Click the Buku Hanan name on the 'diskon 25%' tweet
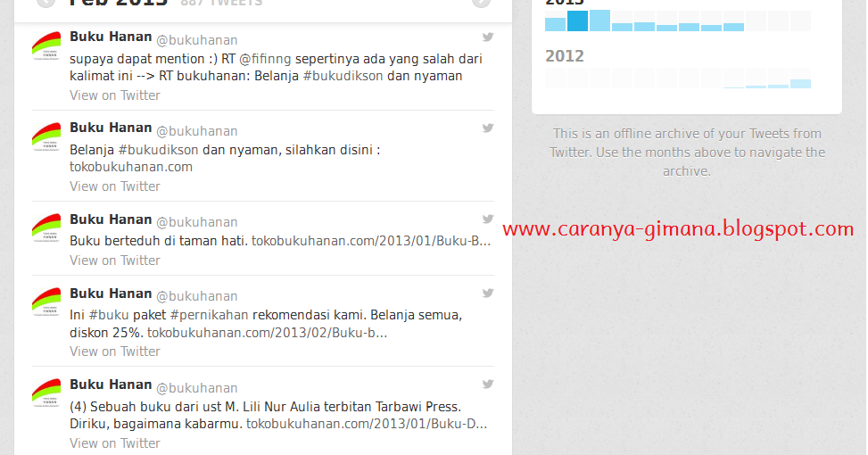868x455 pixels. pos(111,294)
